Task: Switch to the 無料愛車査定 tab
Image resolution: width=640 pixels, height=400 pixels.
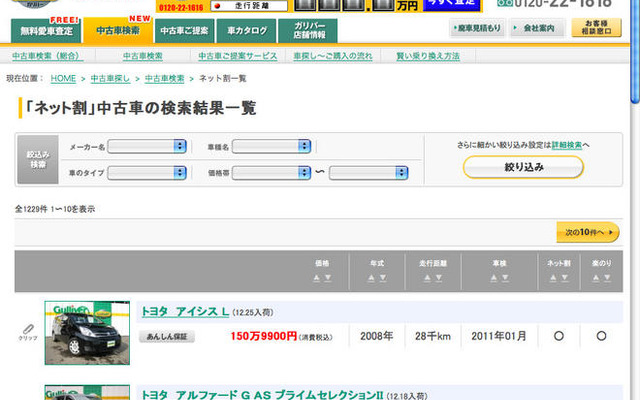Action: pyautogui.click(x=46, y=31)
